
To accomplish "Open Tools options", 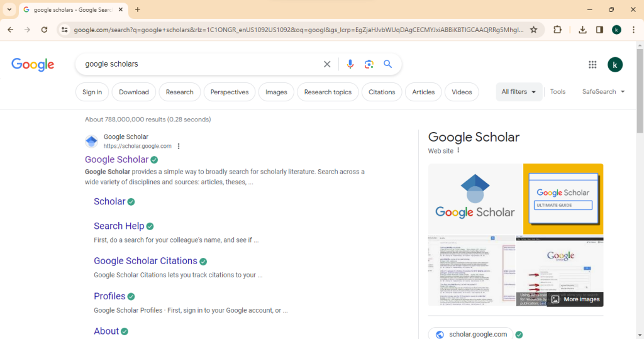I will click(557, 92).
